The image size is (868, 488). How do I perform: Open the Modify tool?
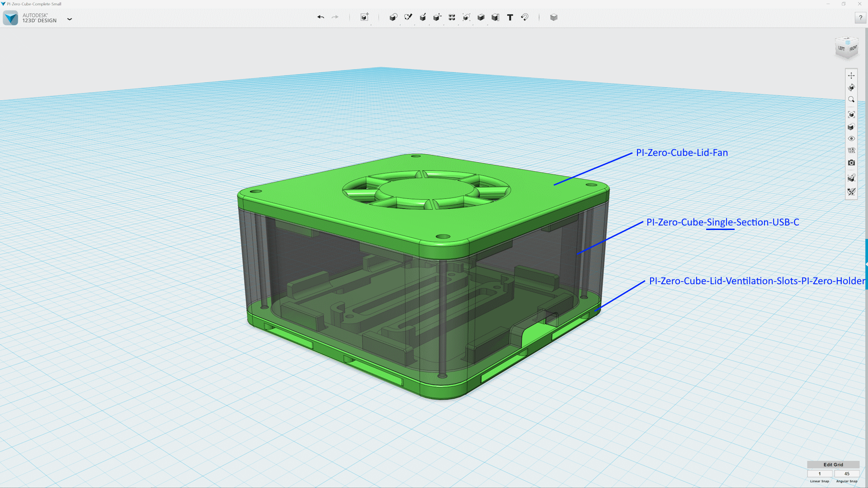[x=437, y=17]
